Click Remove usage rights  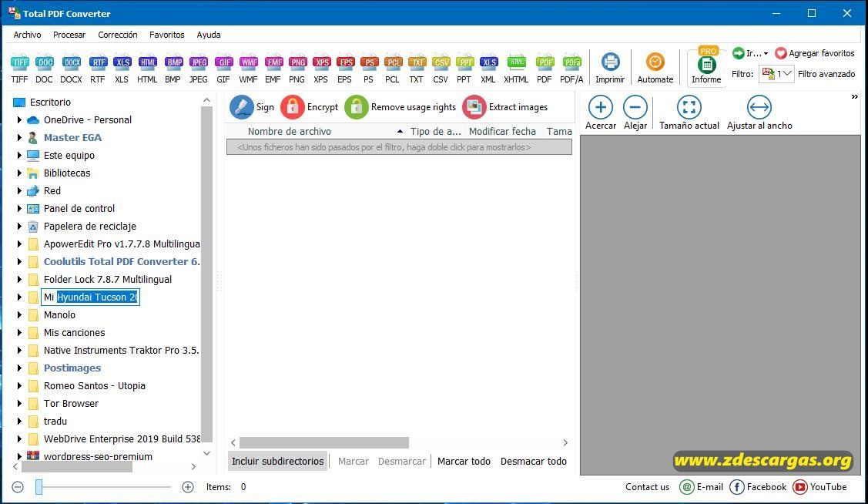click(x=400, y=107)
